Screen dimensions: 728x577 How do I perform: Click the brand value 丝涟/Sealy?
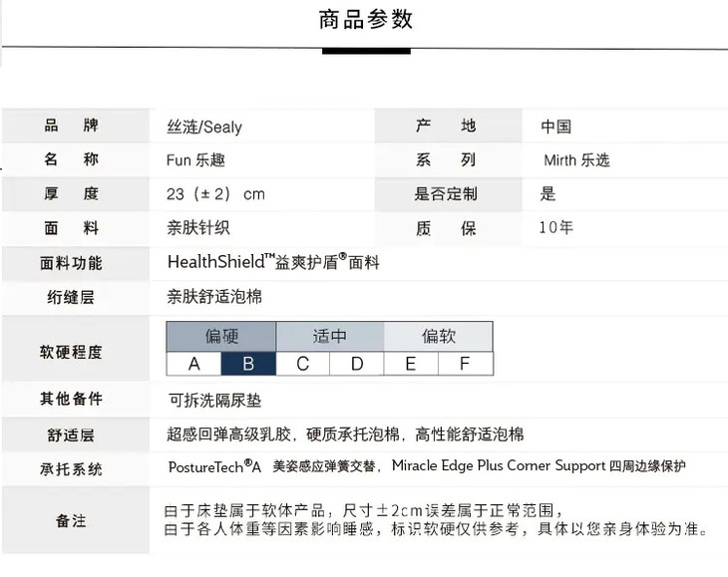pos(203,127)
